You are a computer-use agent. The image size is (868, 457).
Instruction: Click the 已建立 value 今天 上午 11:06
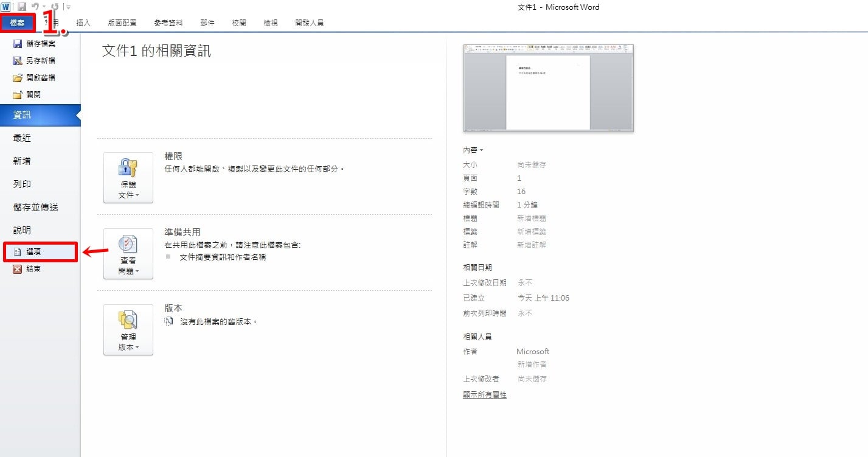click(x=543, y=299)
